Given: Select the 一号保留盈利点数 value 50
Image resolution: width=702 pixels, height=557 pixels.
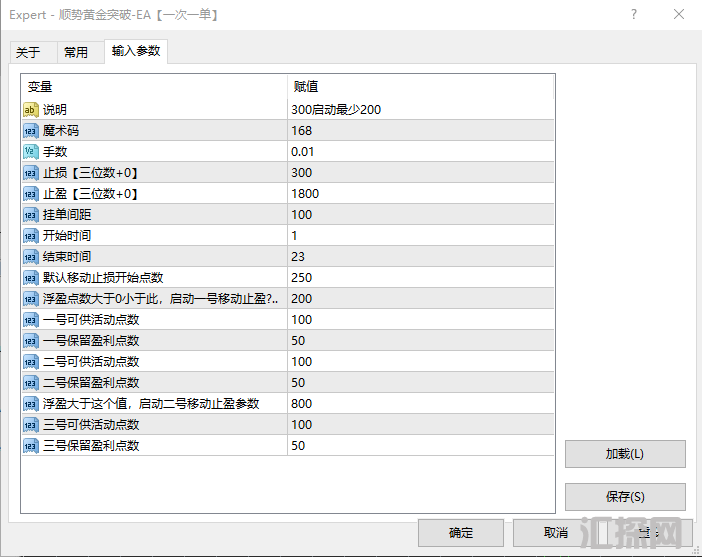Looking at the screenshot, I should tap(420, 341).
